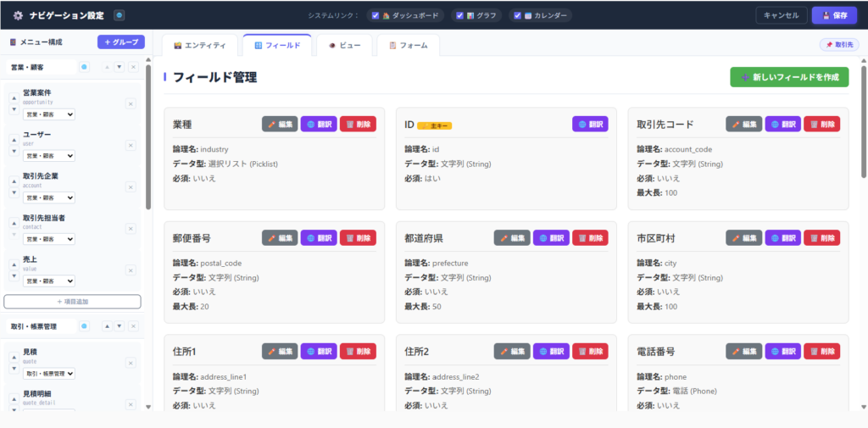
Task: Click 新しいフィールドを作成 button
Action: pyautogui.click(x=789, y=77)
